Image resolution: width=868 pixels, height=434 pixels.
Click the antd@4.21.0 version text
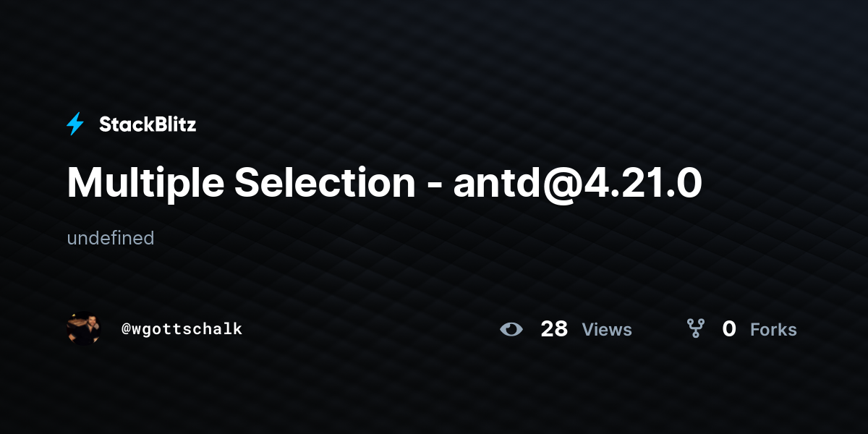(578, 184)
